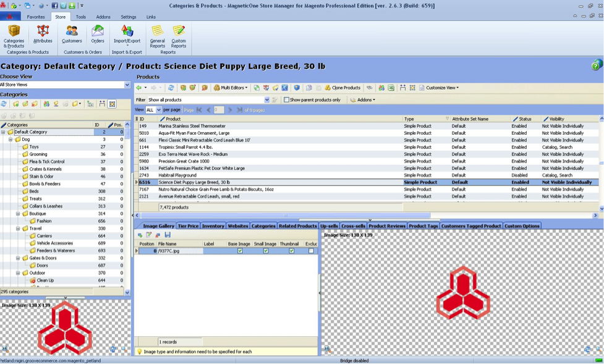Click the delete category folder icon
This screenshot has width=604, height=364.
click(35, 104)
